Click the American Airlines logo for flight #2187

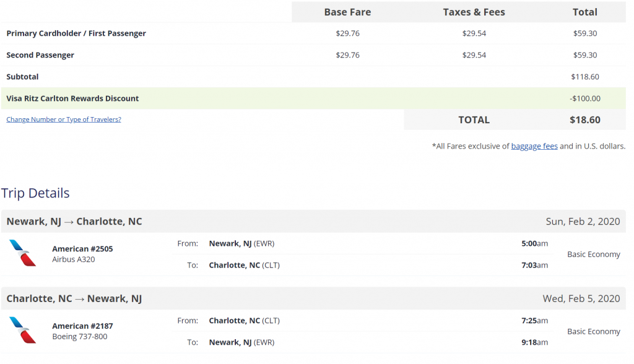click(x=20, y=330)
